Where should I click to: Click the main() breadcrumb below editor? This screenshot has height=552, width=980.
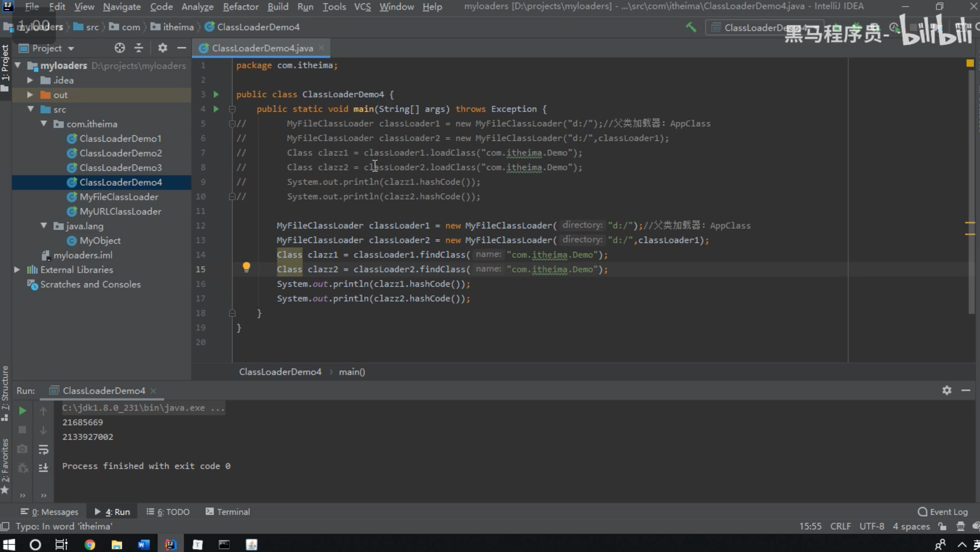(x=352, y=372)
